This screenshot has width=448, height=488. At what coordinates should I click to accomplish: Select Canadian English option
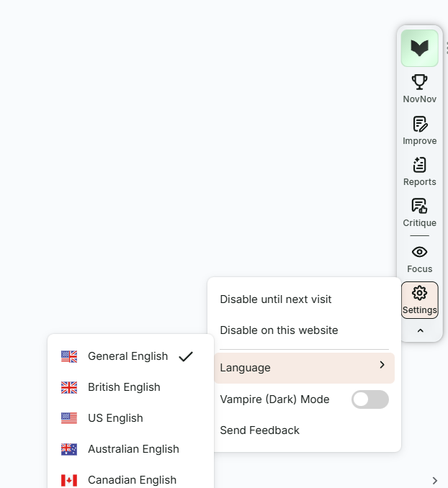click(x=132, y=479)
